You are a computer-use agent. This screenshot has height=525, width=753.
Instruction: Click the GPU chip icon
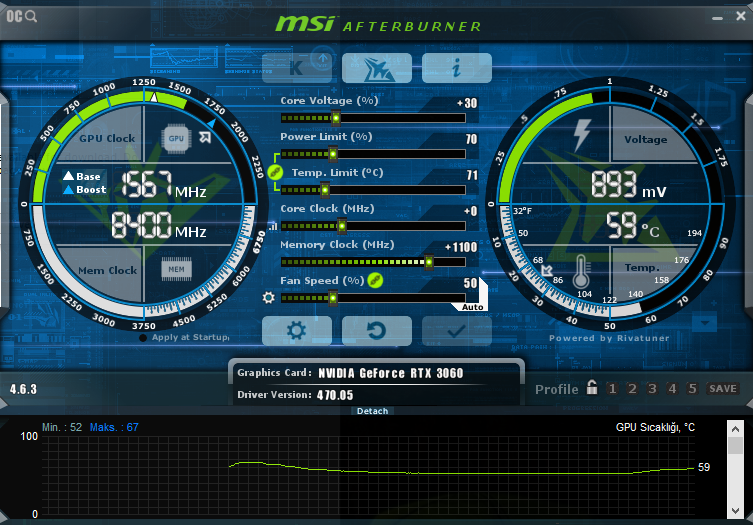[x=176, y=138]
